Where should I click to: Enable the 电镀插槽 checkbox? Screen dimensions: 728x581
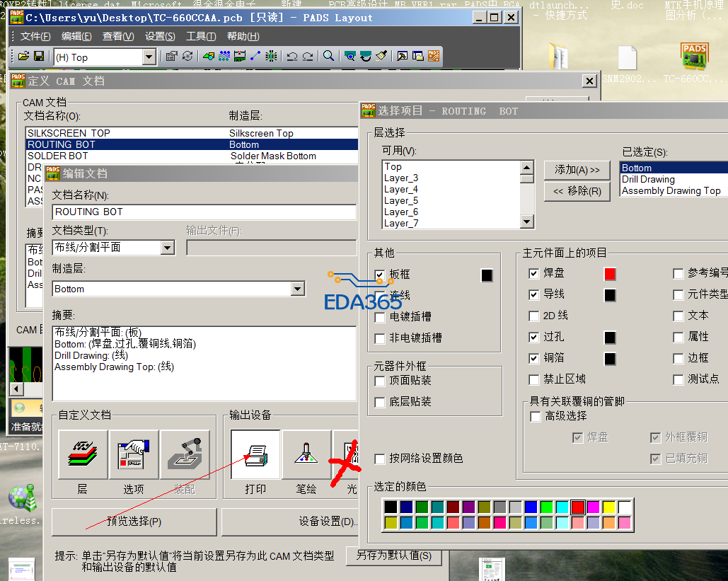click(x=380, y=317)
